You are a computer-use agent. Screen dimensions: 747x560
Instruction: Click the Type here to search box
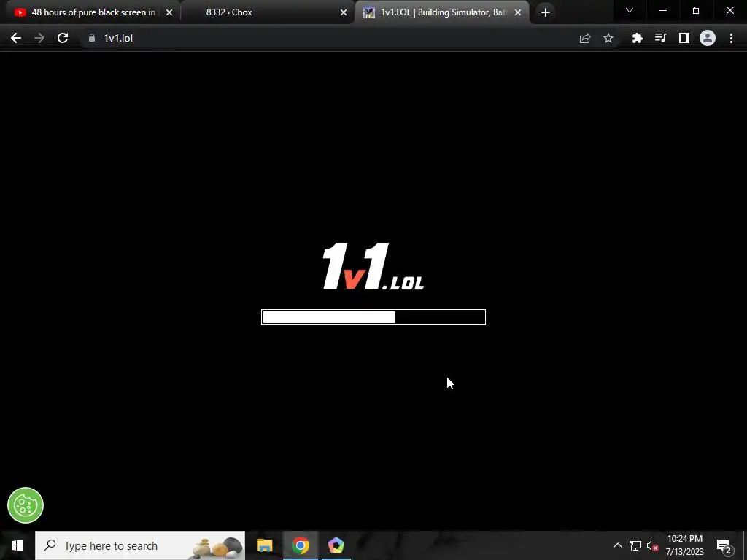tap(140, 545)
